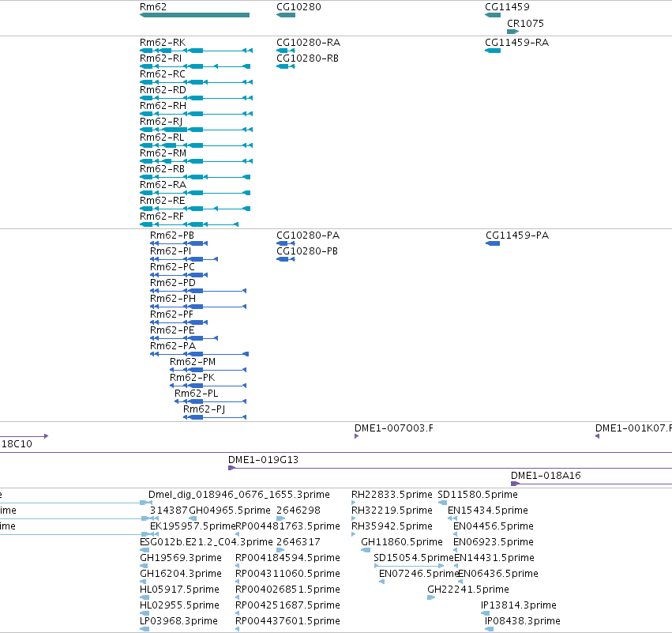Select protein Rm62-PC
The height and width of the screenshot is (633, 672).
[x=178, y=275]
